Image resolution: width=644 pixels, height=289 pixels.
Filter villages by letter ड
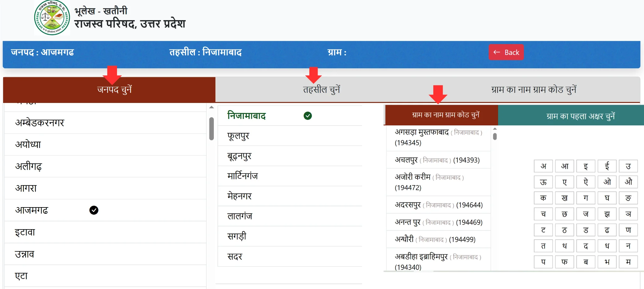[586, 230]
